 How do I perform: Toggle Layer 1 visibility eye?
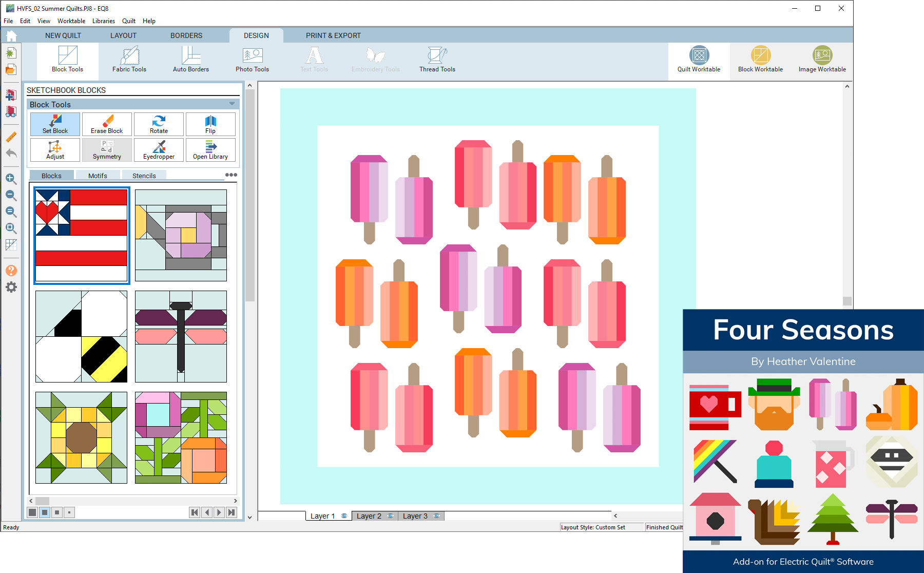344,516
